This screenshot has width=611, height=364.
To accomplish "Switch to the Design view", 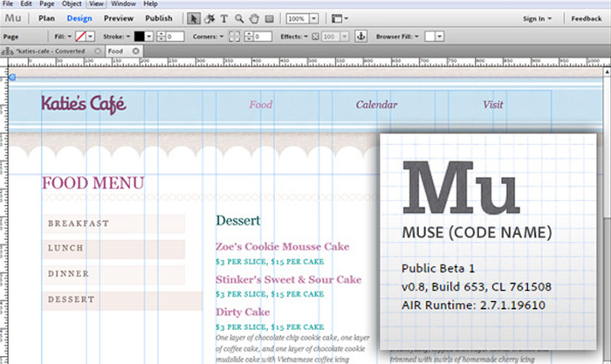I will pos(79,18).
